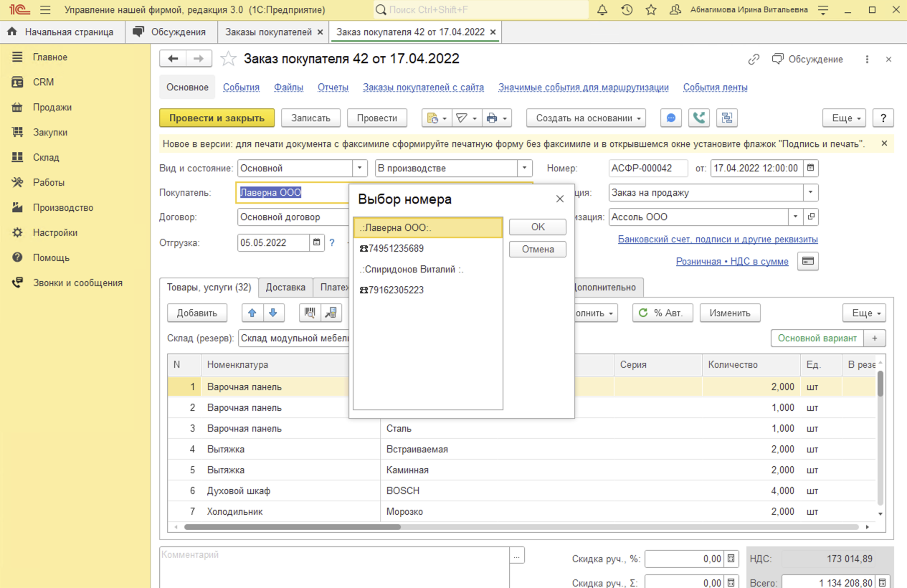
Task: Open the notifications bell icon
Action: click(x=602, y=10)
